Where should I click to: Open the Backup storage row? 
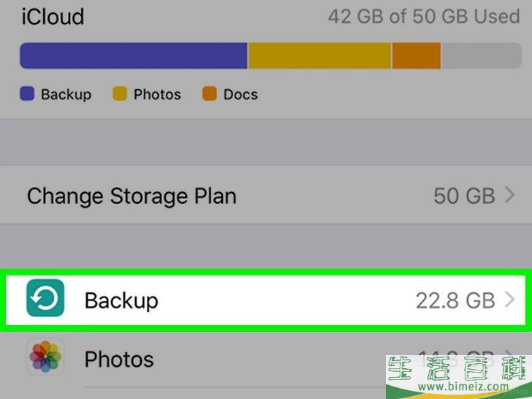266,300
